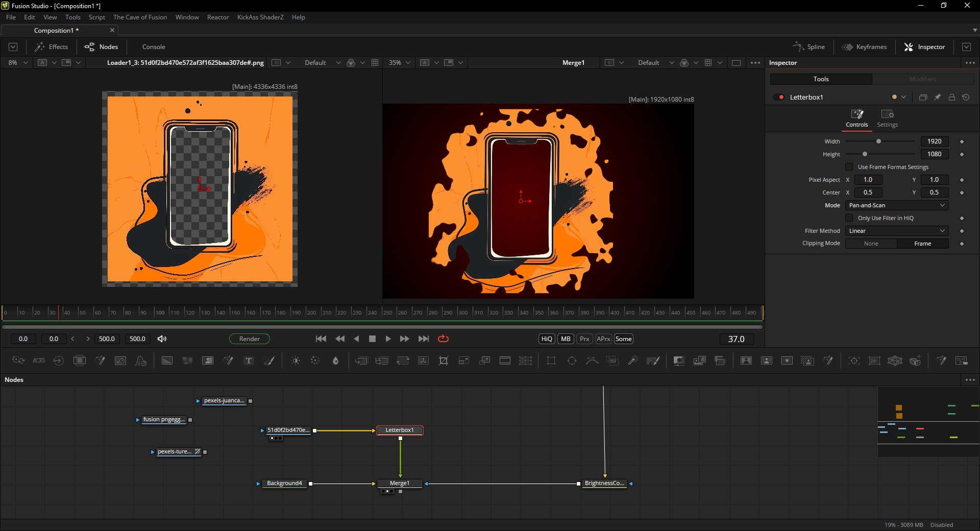
Task: Pin the Letterbox1 tool in Inspector
Action: pyautogui.click(x=938, y=97)
